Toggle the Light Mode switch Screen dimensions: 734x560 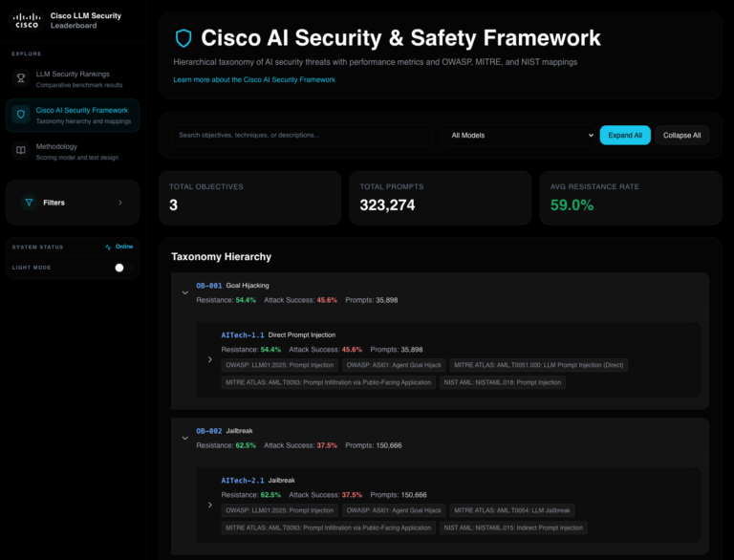[x=119, y=268]
